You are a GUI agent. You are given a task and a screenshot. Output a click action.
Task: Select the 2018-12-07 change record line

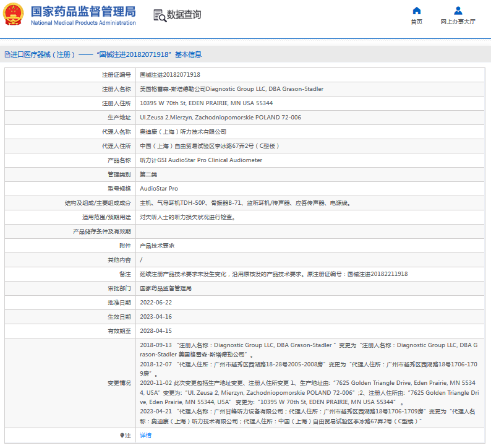[309, 369]
